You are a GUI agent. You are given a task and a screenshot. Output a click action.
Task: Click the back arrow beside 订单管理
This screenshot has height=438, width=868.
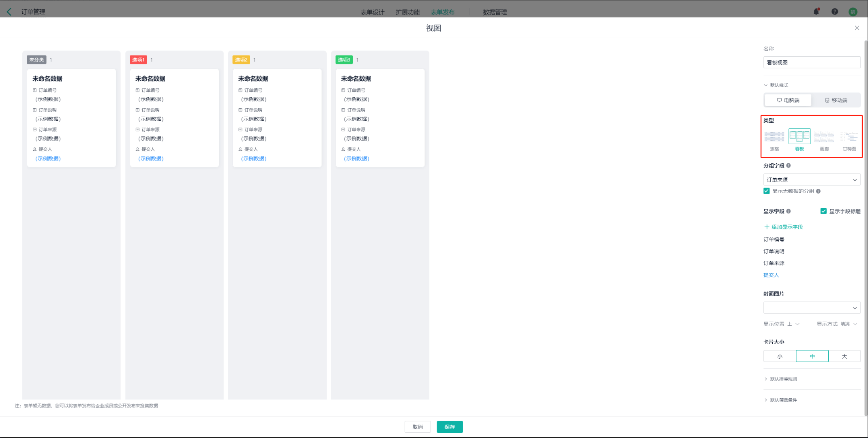(x=9, y=12)
